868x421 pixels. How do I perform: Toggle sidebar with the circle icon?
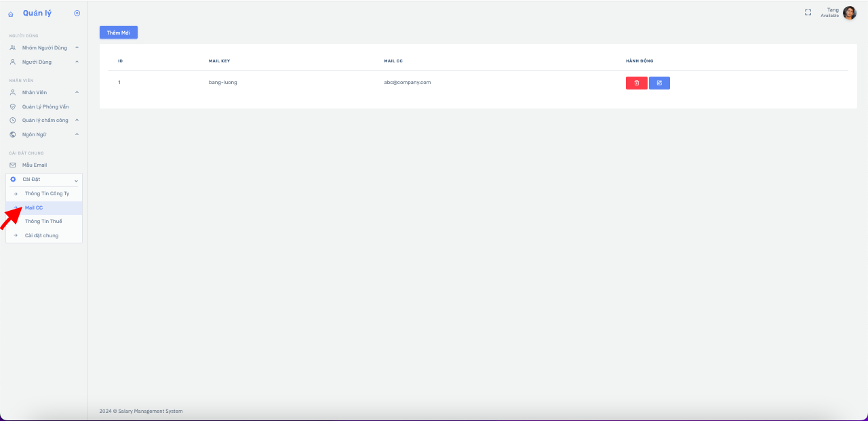[77, 13]
